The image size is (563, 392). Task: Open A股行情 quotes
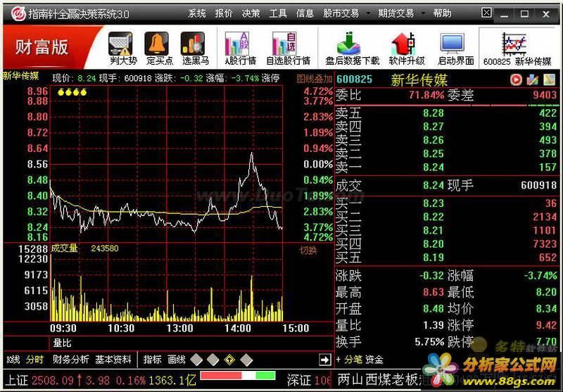[x=239, y=49]
